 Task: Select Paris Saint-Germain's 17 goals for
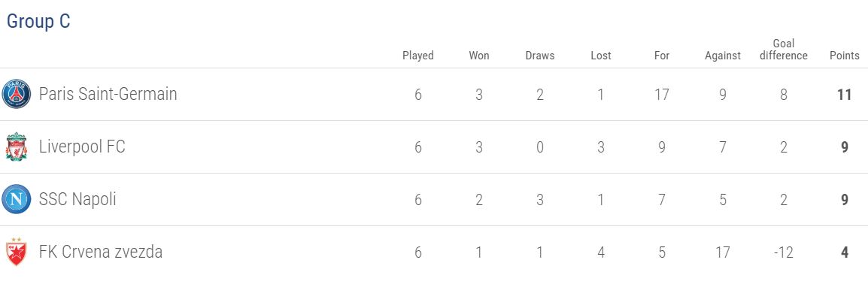point(661,95)
